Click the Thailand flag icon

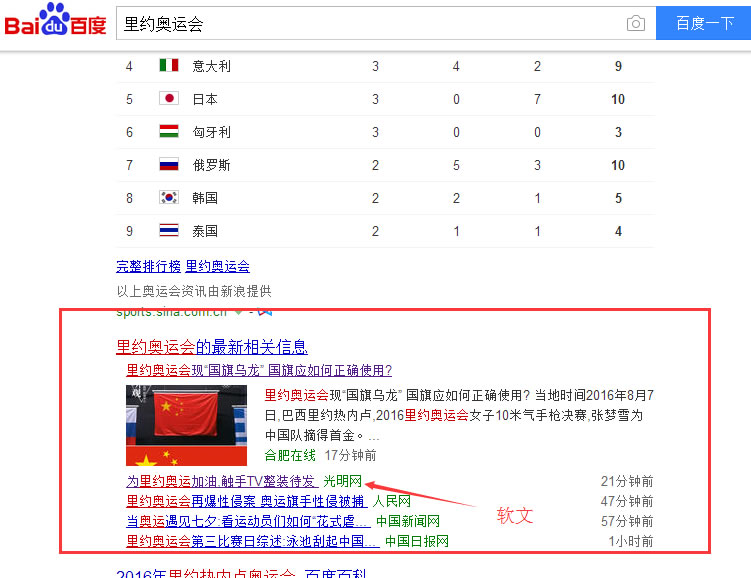(169, 230)
